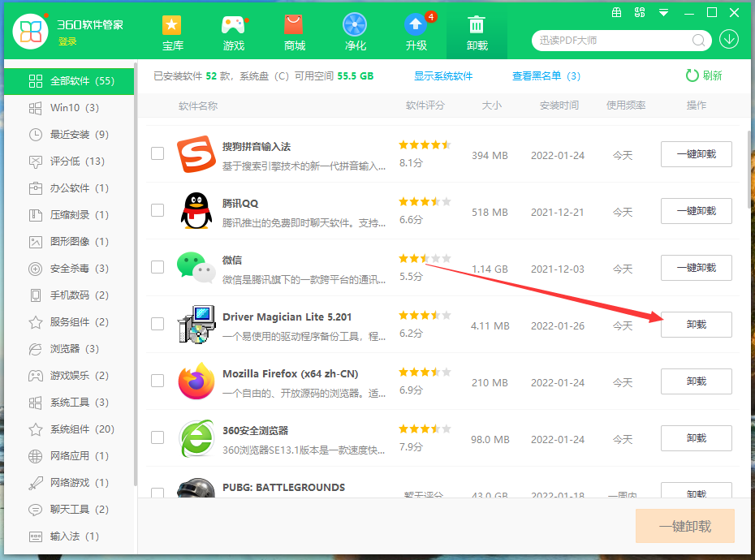Sort by 使用频率 column header

pos(625,106)
